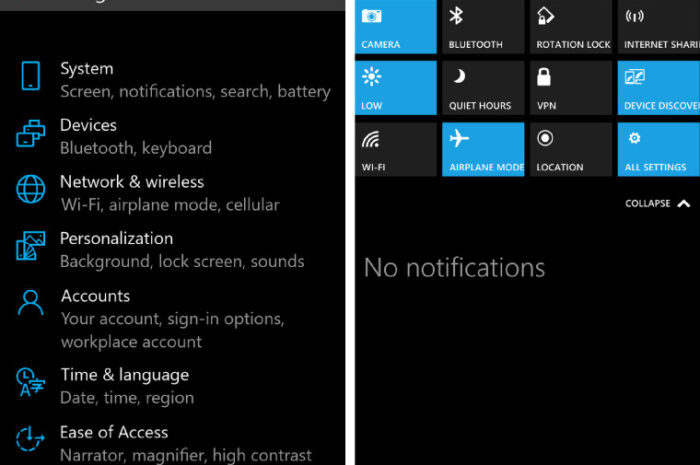Disable AIRPLANE MODE via its label
Viewport: 700px width, 465px height.
point(487,167)
